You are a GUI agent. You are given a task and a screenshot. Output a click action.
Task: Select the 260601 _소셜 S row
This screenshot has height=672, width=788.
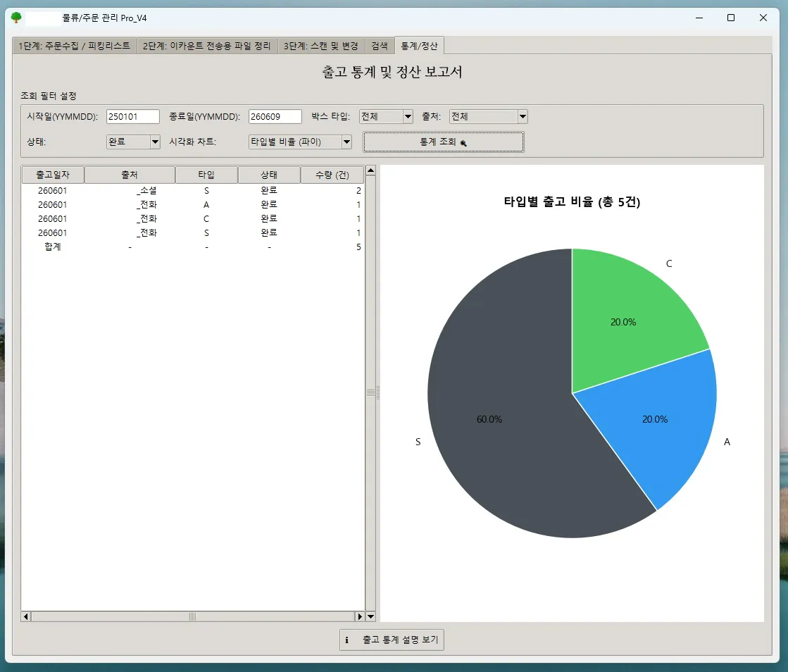coord(192,190)
